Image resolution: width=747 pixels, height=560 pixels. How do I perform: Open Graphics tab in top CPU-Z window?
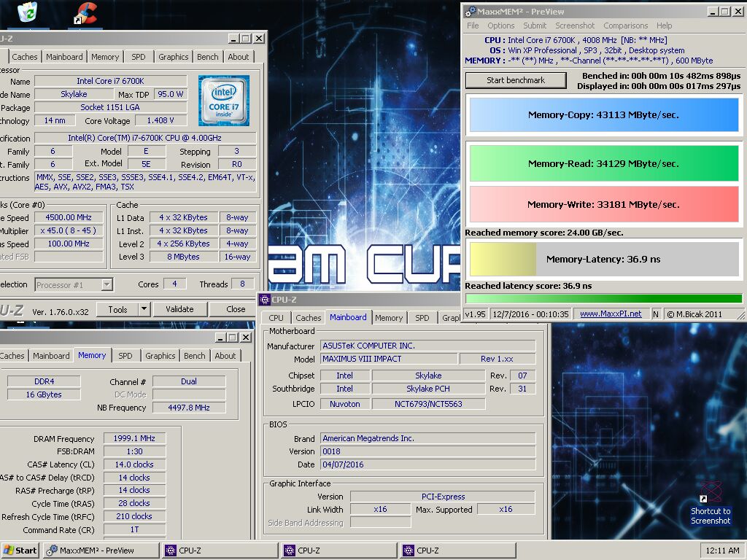(x=174, y=57)
